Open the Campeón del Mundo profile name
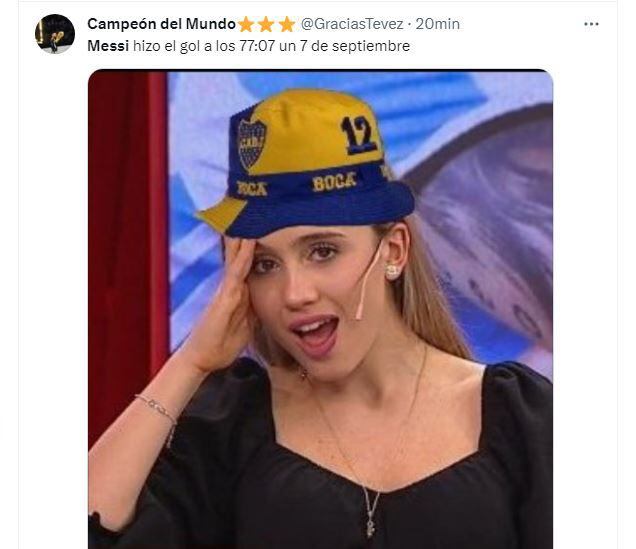The width and height of the screenshot is (636, 549). [161, 24]
